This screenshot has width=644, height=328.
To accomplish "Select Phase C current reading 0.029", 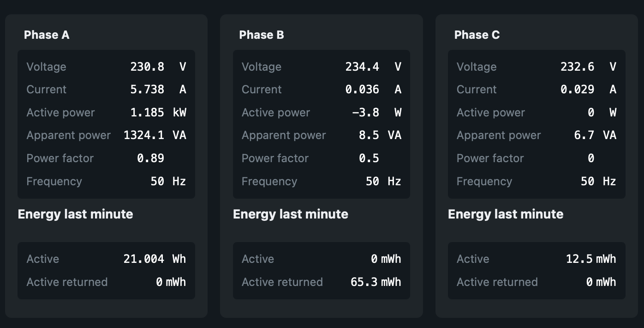I will [577, 90].
